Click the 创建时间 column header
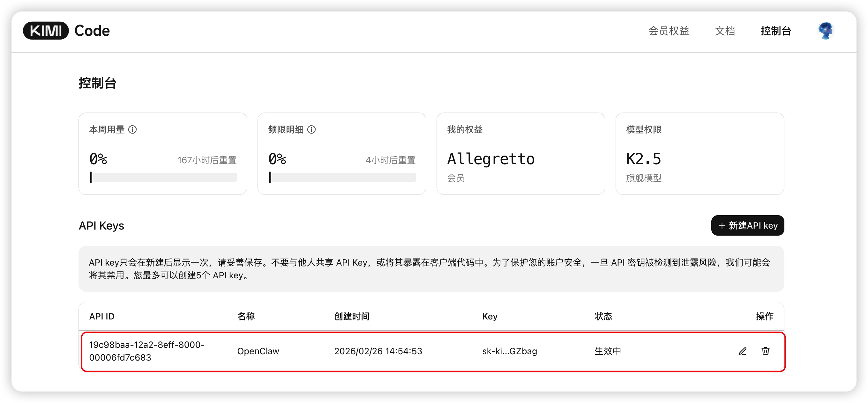 point(351,317)
